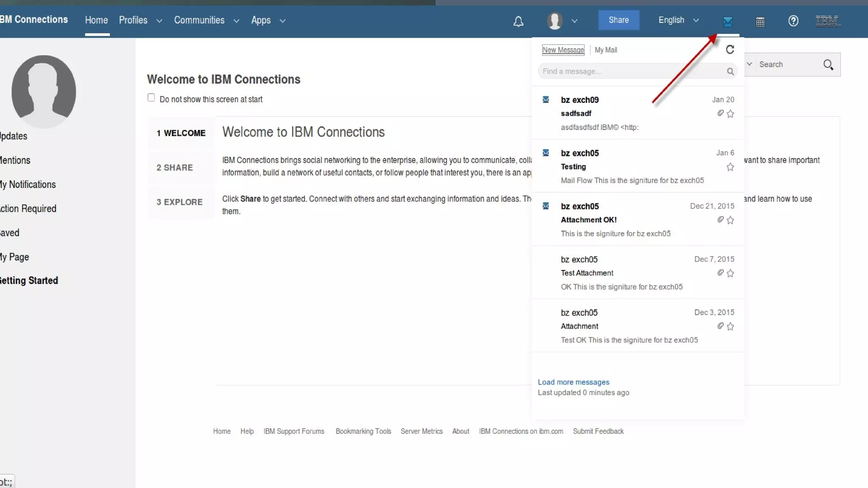Click the IBM logo in header
This screenshot has height=488, width=868.
(828, 21)
